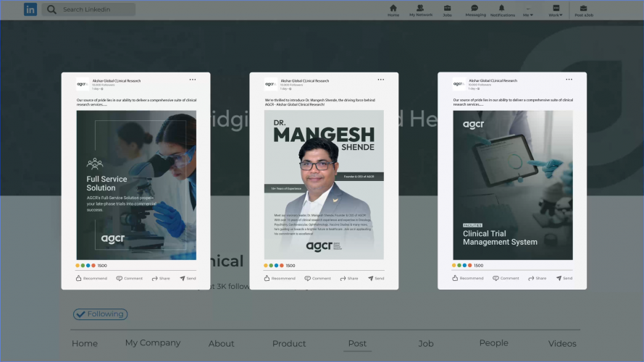This screenshot has height=362, width=644.
Task: Open Full Service Solution post image
Action: (x=136, y=185)
